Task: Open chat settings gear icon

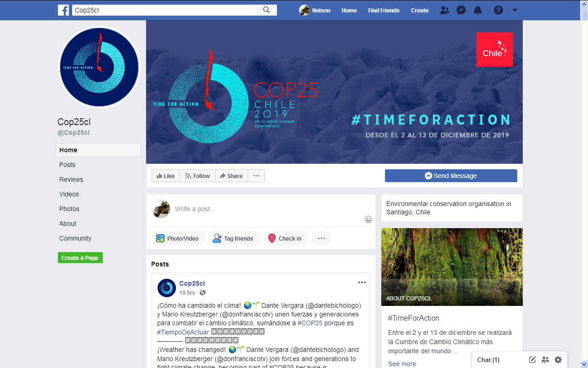Action: [x=558, y=360]
